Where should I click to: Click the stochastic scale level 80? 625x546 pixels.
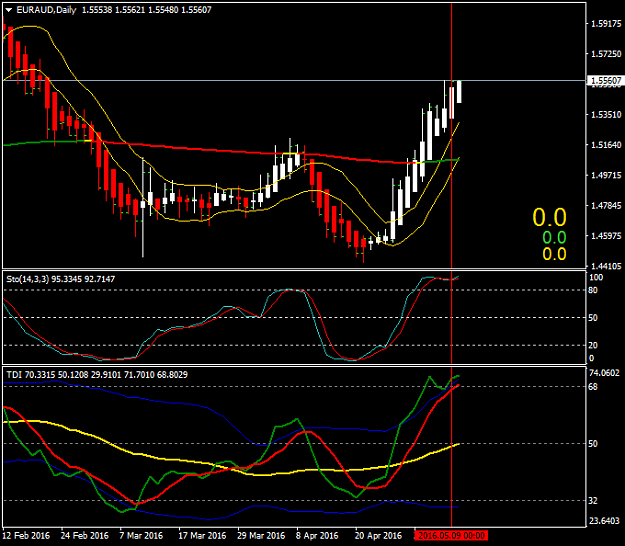click(594, 290)
